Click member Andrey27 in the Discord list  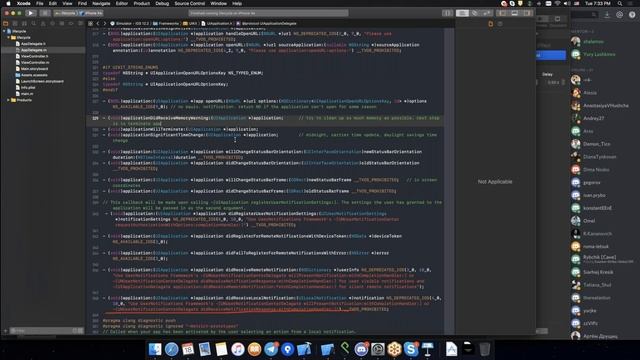593,118
